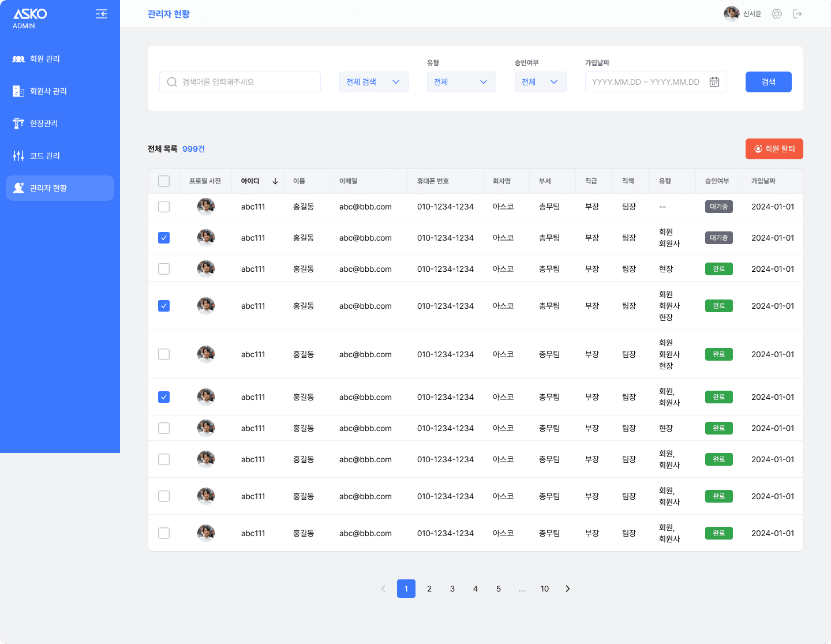The height and width of the screenshot is (644, 831).
Task: Collapse the sidebar using the toggle icon
Action: click(x=102, y=14)
